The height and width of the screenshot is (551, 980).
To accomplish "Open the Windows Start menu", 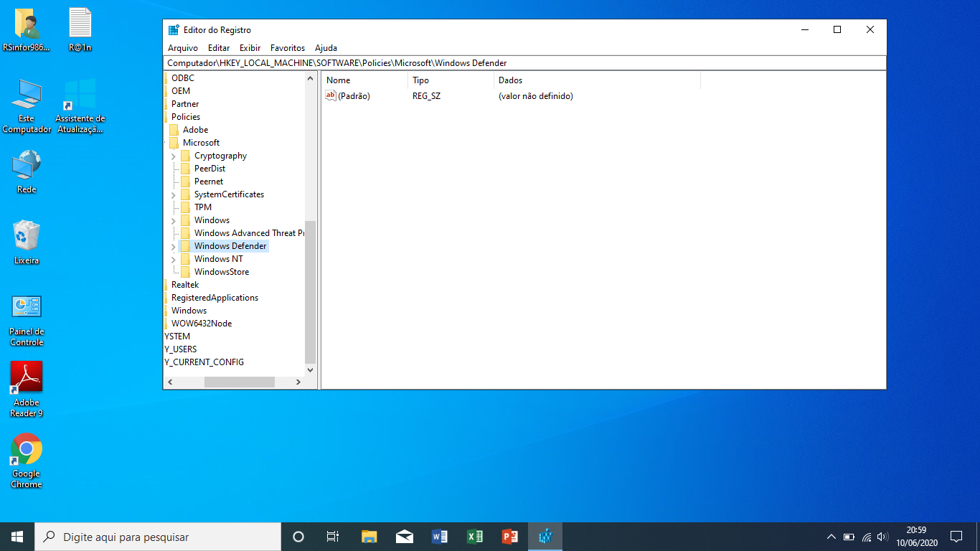I will (x=17, y=537).
